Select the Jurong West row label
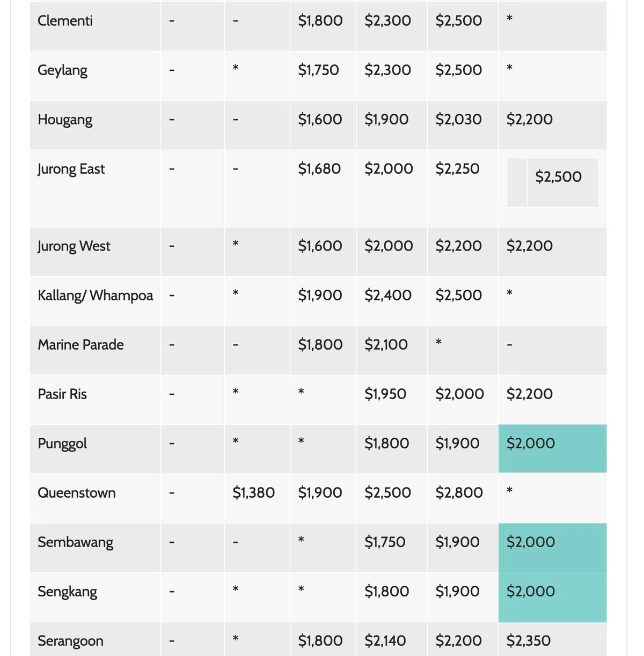Viewport: 644px width, 656px height. point(74,246)
